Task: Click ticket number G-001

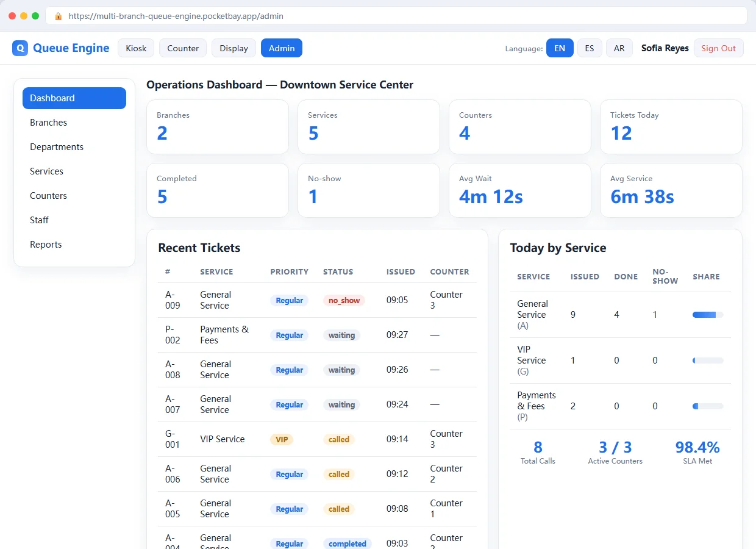Action: tap(173, 439)
